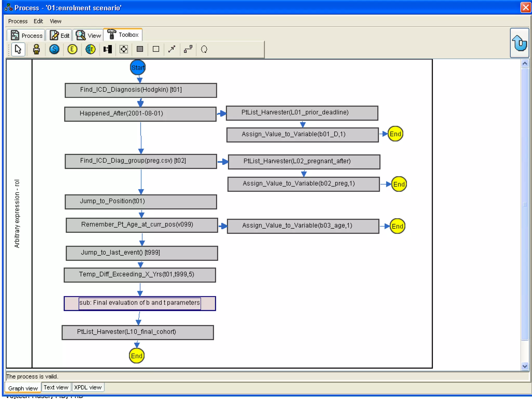This screenshot has height=399, width=532.
Task: Select the filled gray activity tool
Action: (140, 49)
